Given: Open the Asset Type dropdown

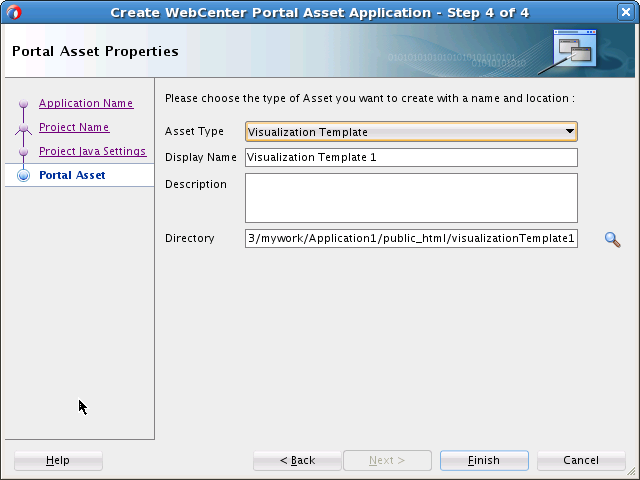Looking at the screenshot, I should (x=411, y=131).
